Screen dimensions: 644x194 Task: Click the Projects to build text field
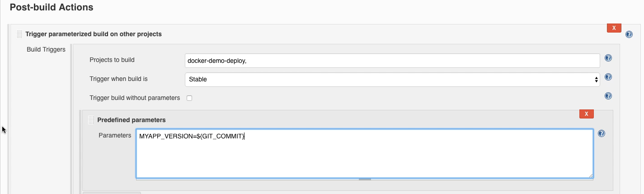tap(392, 61)
